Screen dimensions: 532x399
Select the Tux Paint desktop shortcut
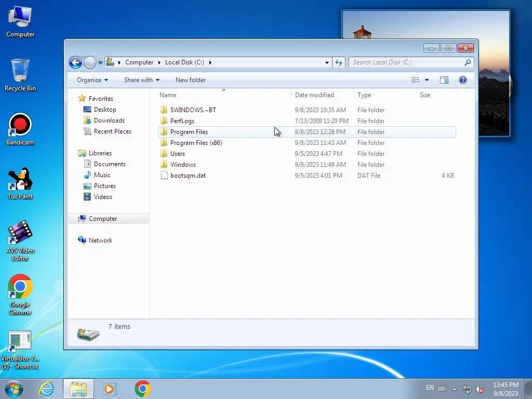[x=20, y=183]
